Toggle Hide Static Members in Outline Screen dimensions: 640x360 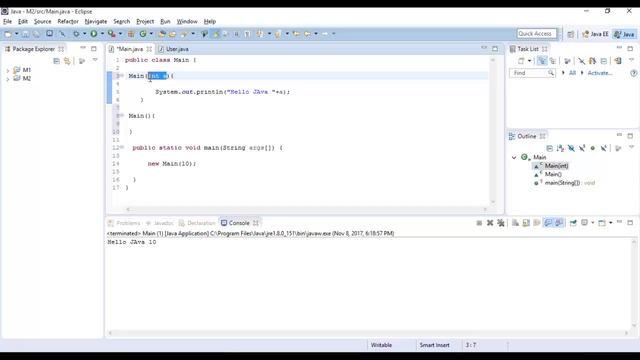tap(582, 148)
